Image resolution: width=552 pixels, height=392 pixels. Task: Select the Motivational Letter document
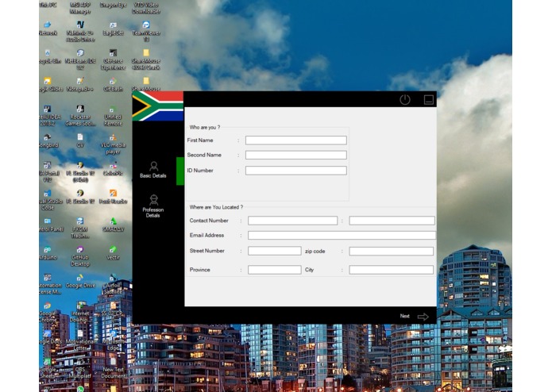pos(80,340)
